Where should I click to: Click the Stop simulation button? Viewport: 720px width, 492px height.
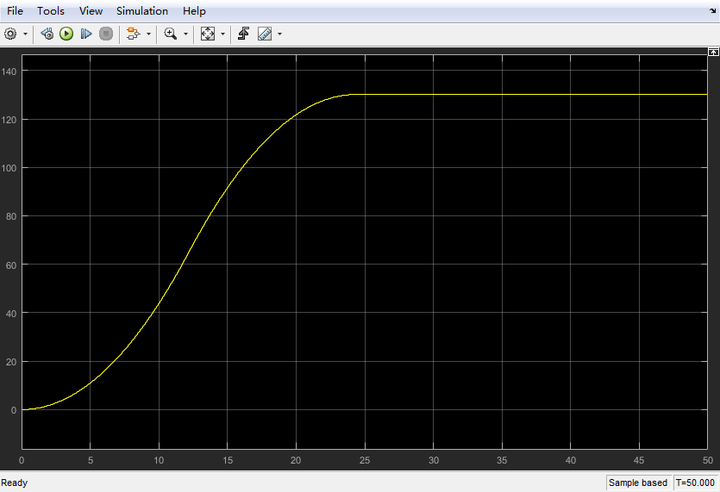click(106, 34)
